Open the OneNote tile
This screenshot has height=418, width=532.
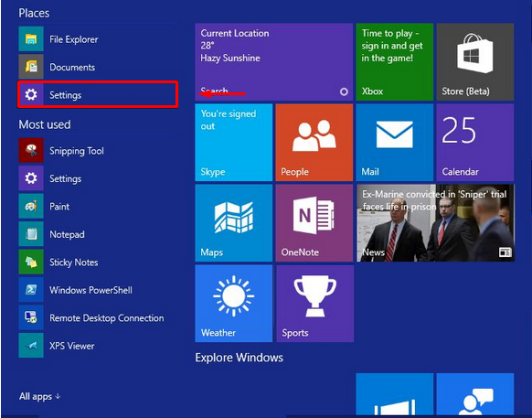tap(314, 223)
